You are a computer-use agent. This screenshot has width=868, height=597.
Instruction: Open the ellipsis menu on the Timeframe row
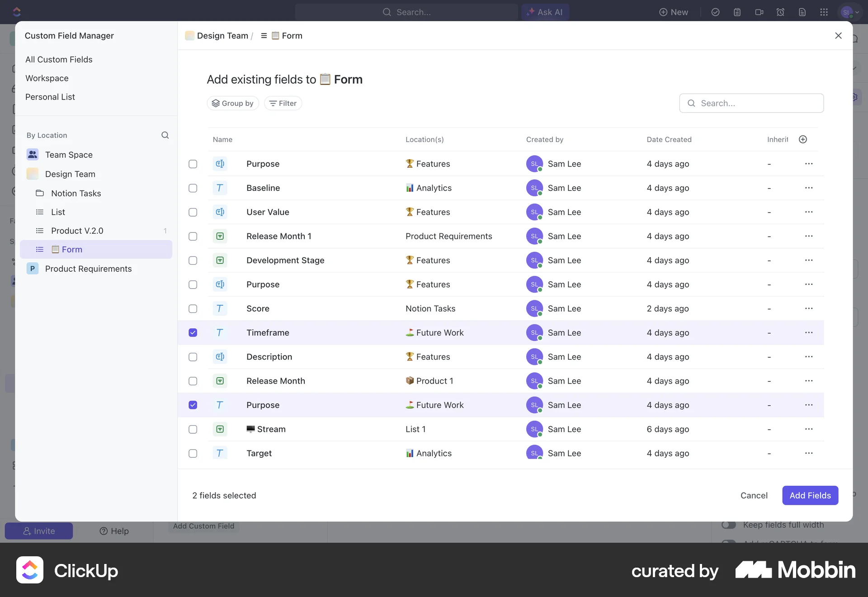click(x=809, y=332)
